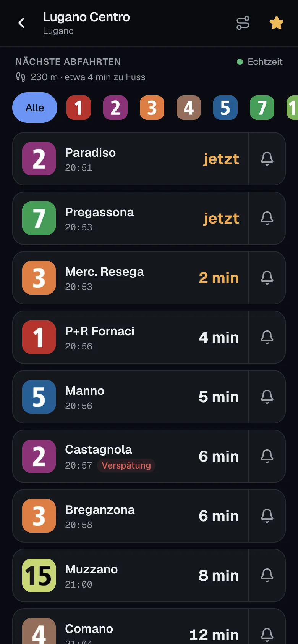The height and width of the screenshot is (644, 298).
Task: Filter departures by purple line 2
Action: point(115,108)
